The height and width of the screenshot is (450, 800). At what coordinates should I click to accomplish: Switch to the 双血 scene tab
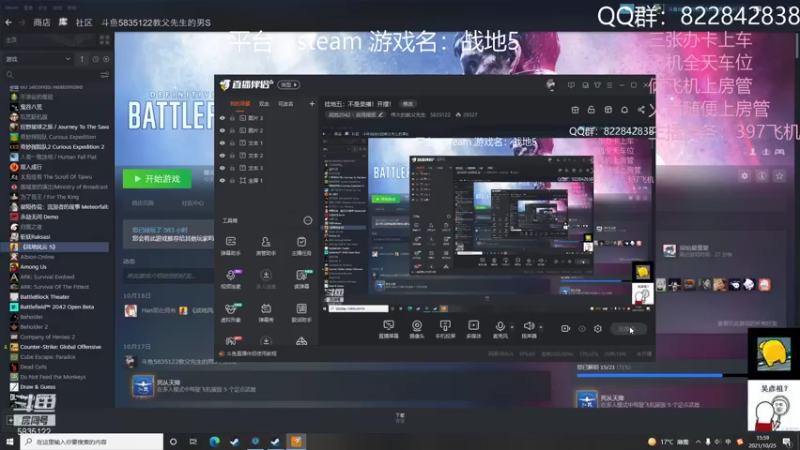click(264, 104)
